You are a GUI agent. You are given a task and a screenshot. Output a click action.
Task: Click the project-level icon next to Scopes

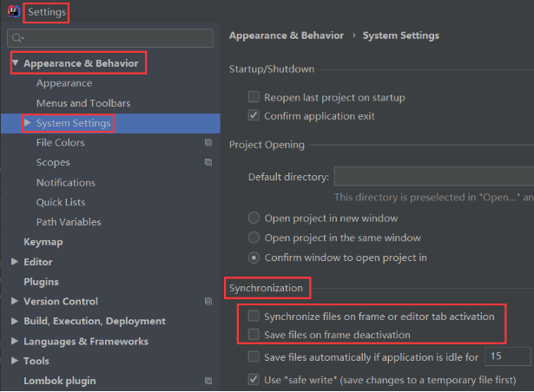click(x=208, y=162)
